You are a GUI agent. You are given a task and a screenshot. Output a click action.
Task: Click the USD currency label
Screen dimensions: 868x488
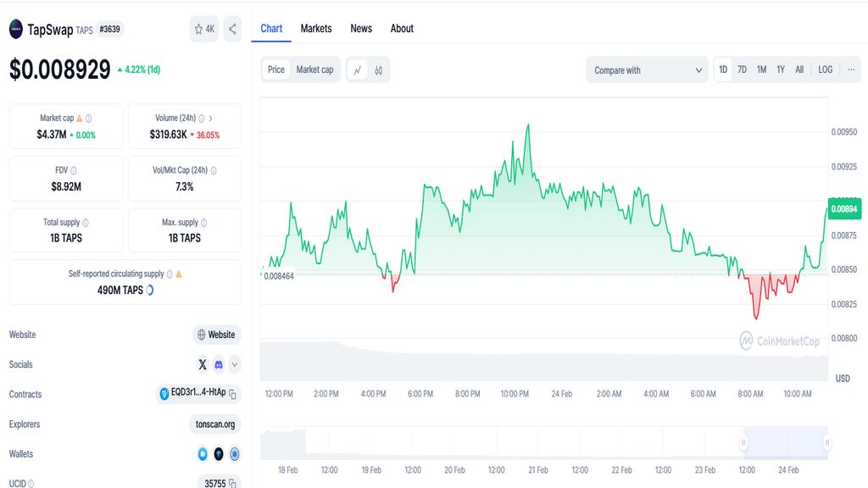(843, 379)
